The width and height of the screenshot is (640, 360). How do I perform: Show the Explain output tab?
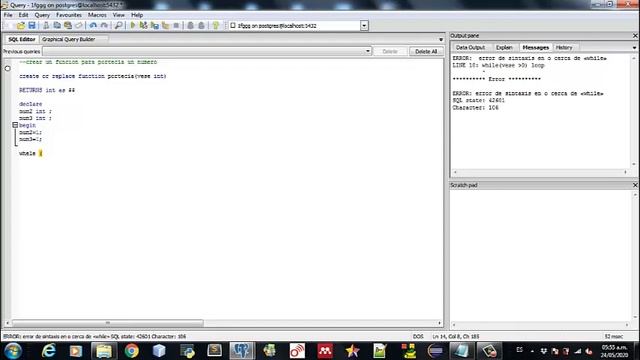click(504, 47)
